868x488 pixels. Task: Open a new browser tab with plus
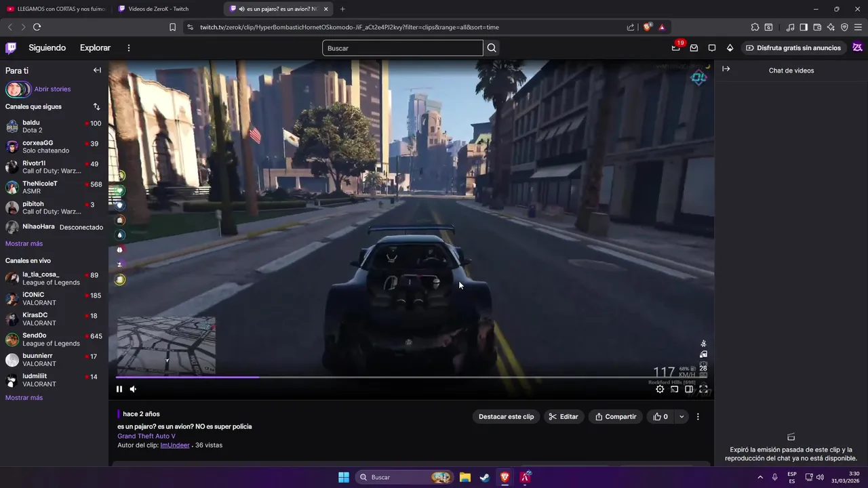point(342,9)
